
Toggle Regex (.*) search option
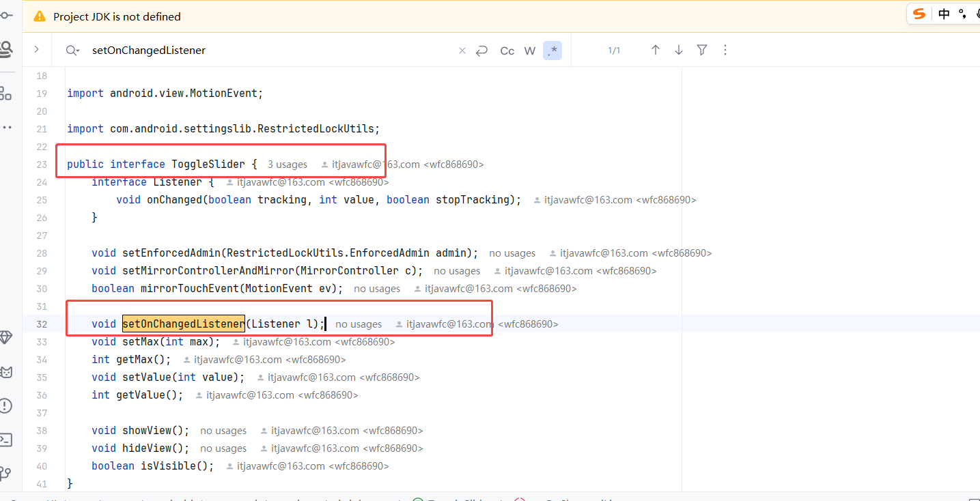pyautogui.click(x=552, y=51)
